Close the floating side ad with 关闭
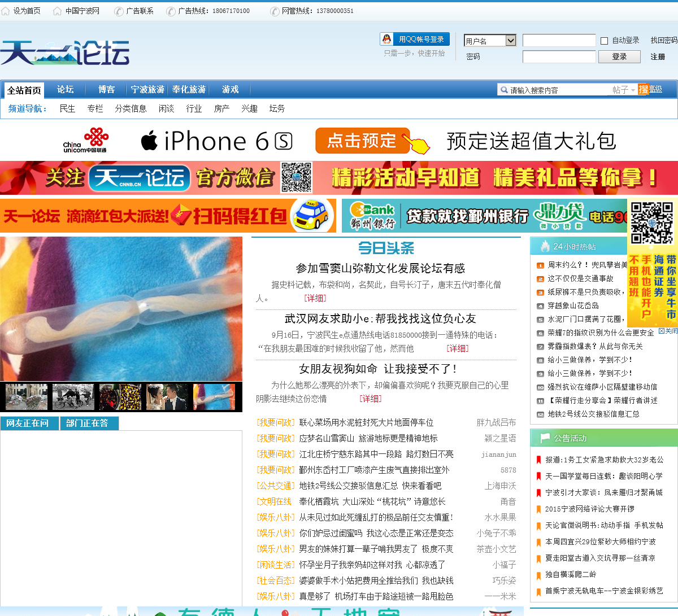Screen dimensions: 678x616 [x=668, y=331]
